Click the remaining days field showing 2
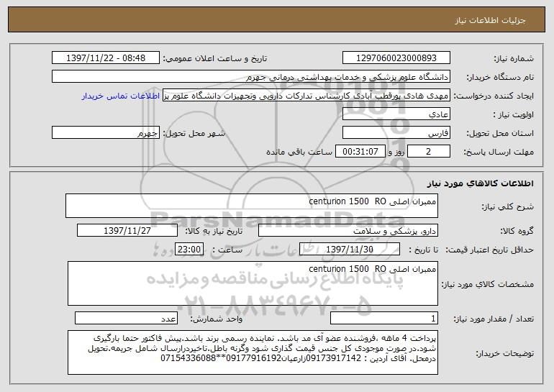 (x=429, y=152)
